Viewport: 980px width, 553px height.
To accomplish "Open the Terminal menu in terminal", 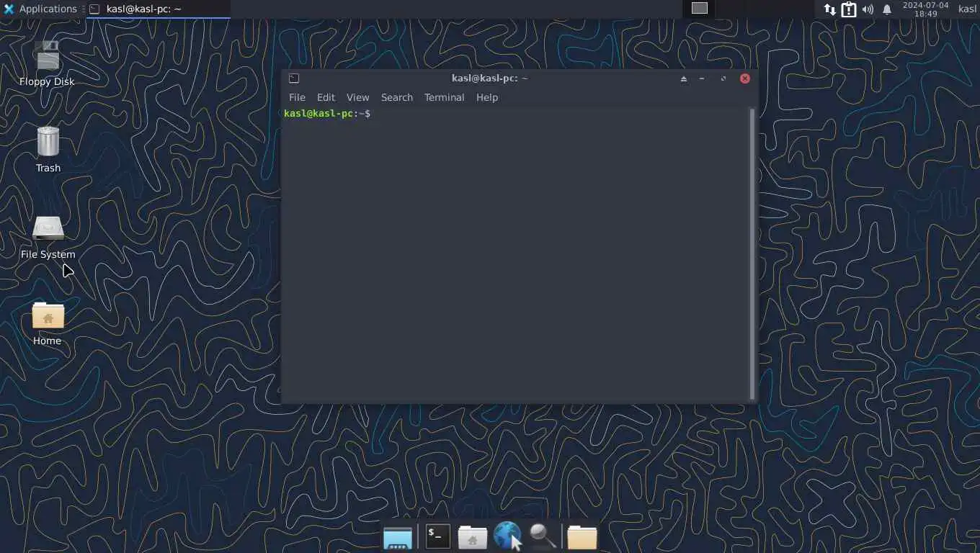I will click(x=444, y=97).
